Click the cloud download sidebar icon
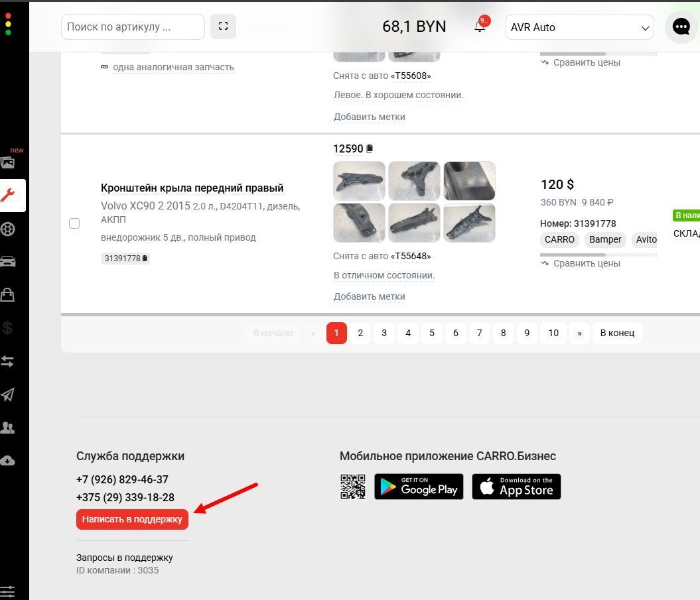Screen dimensions: 700x600 [x=8, y=460]
